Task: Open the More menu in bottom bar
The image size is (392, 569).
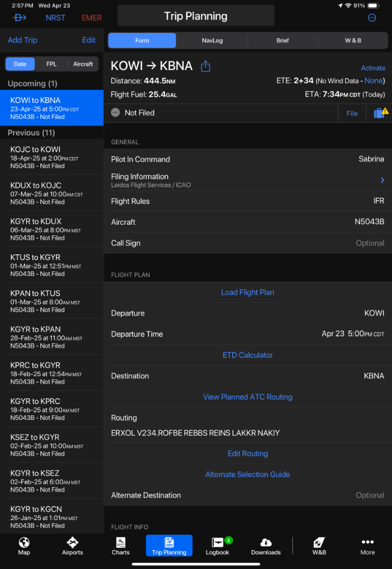Action: (368, 546)
